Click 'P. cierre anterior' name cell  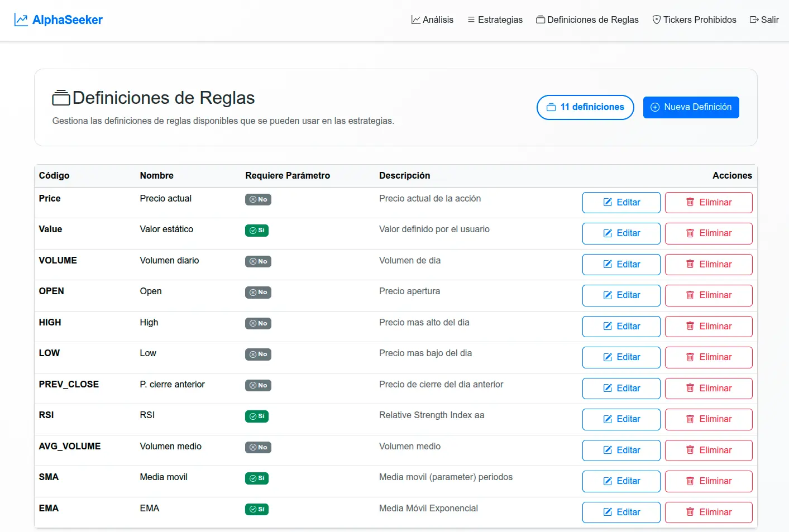tap(172, 385)
